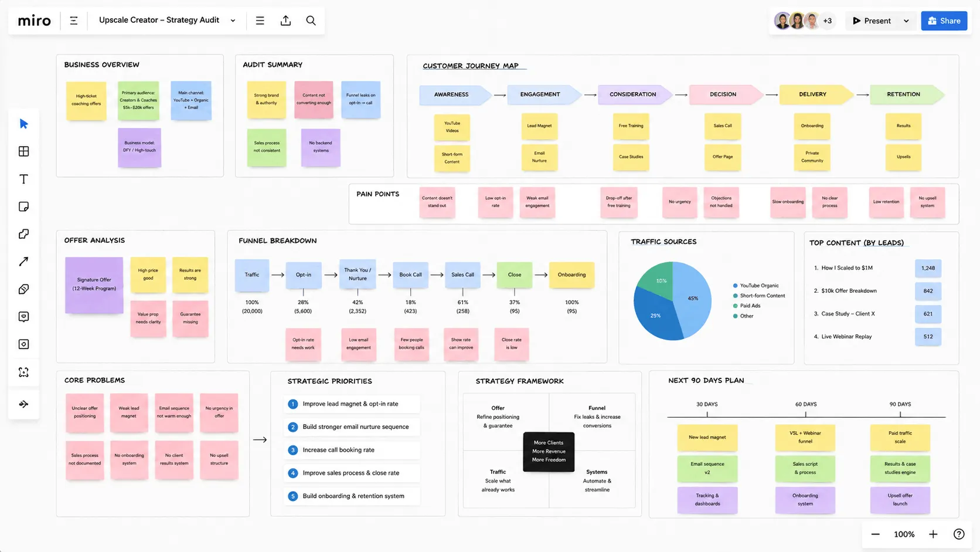The image size is (980, 552).
Task: Select the AWARENESS journey stage arrow
Action: (455, 94)
